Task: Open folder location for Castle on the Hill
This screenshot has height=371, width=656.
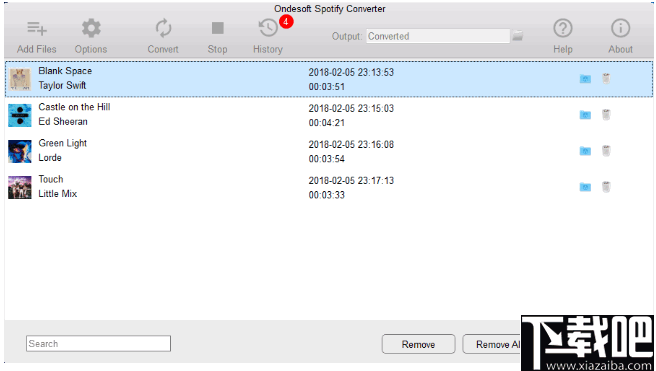Action: (585, 115)
